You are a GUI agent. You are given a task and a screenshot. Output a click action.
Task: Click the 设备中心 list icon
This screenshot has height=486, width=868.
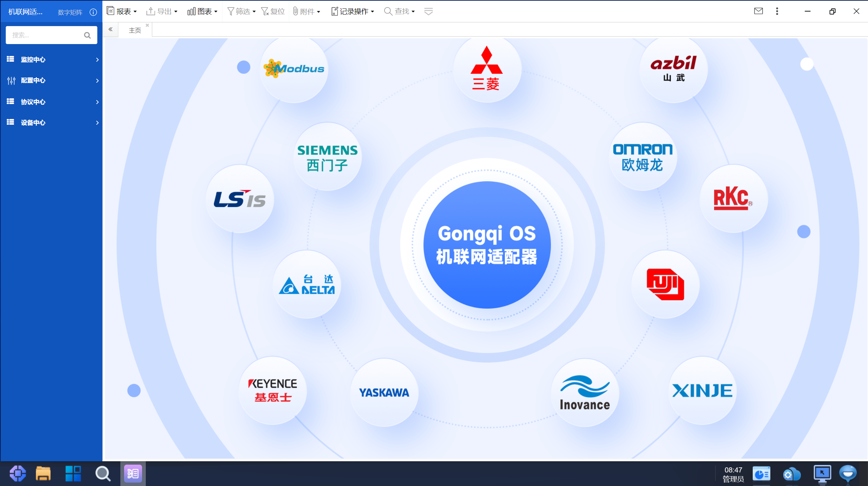coord(11,122)
